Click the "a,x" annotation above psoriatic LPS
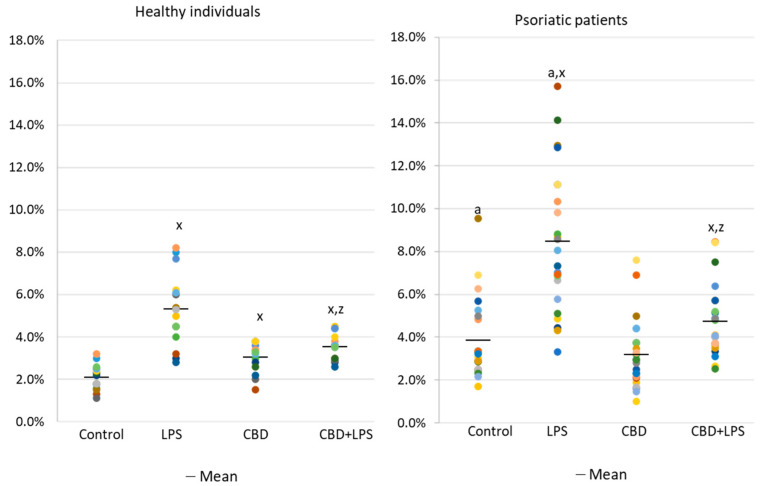 pyautogui.click(x=557, y=72)
